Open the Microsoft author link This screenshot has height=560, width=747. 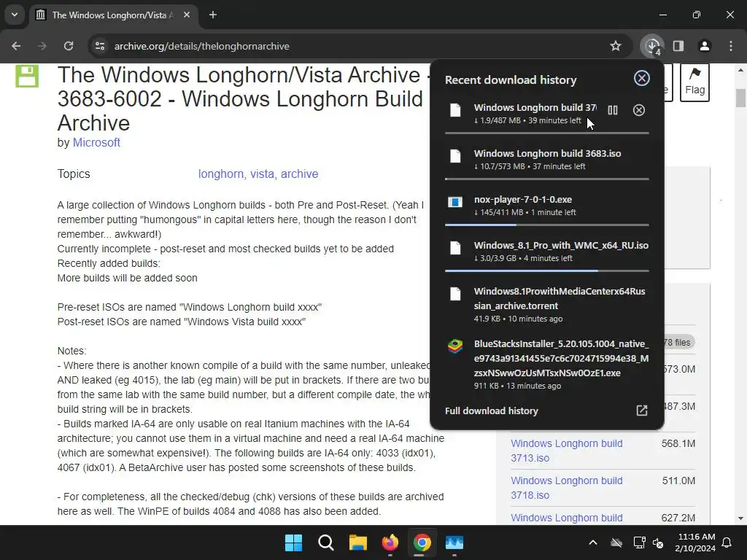point(96,143)
